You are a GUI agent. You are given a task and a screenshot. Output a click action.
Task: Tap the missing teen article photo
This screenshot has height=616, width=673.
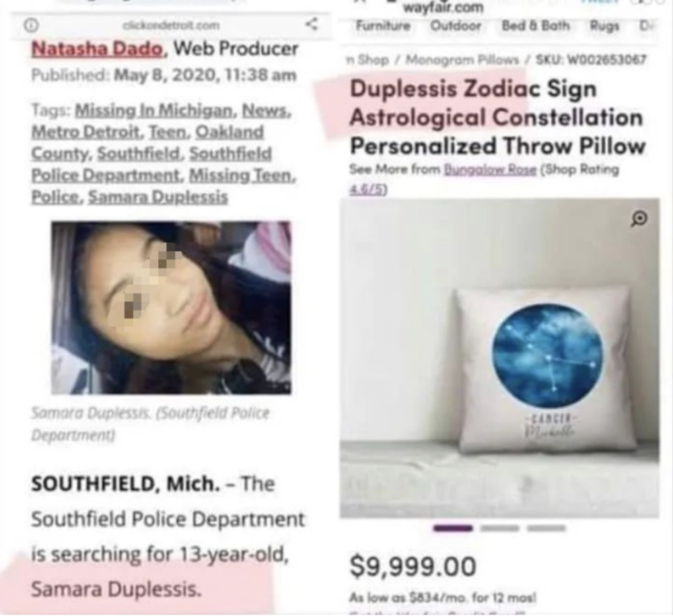point(171,308)
